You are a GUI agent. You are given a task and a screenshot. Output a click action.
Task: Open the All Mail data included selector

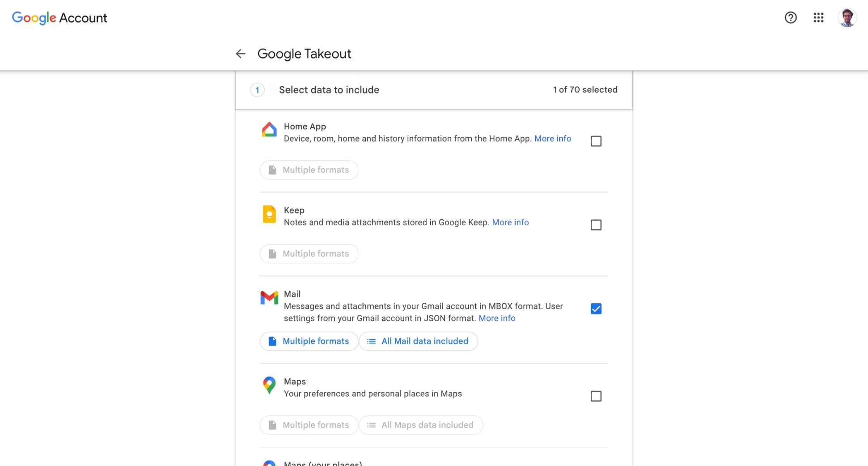[x=418, y=341]
